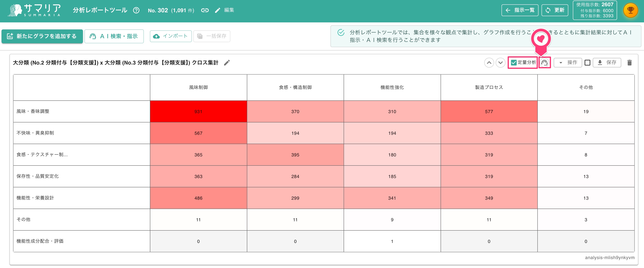
Task: Click the 分析レポートツール title
Action: [x=100, y=10]
